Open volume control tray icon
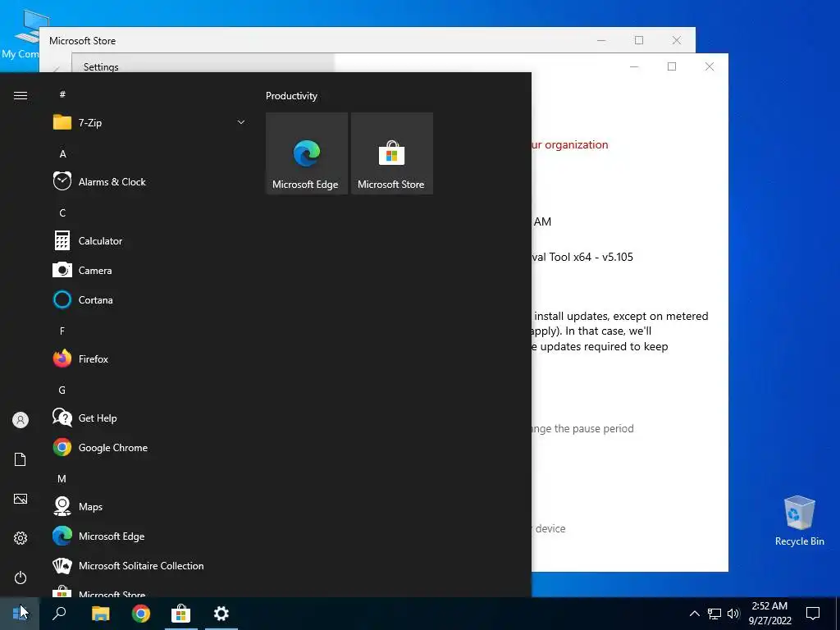840x630 pixels. click(x=733, y=614)
